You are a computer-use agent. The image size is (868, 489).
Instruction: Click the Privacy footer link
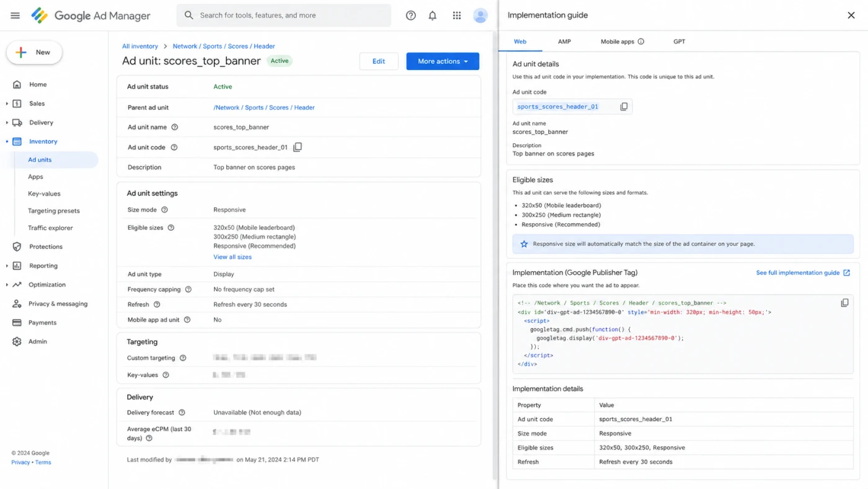20,462
